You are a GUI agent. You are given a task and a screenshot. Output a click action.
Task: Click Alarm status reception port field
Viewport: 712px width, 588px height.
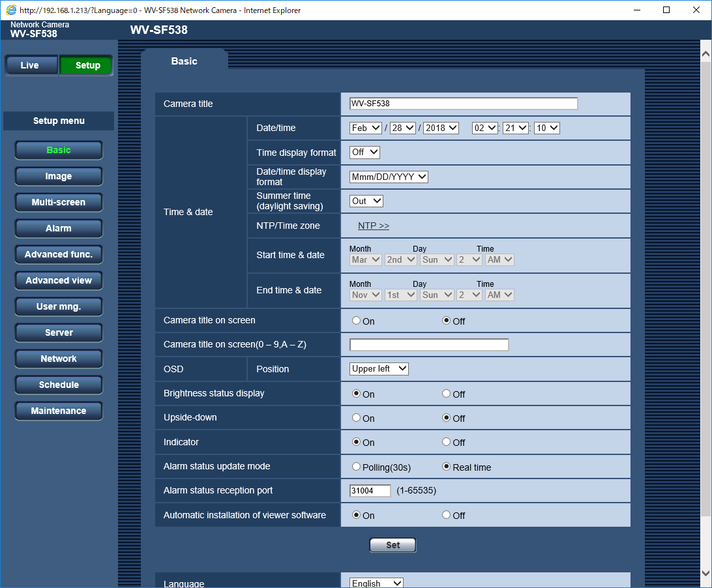tap(370, 490)
